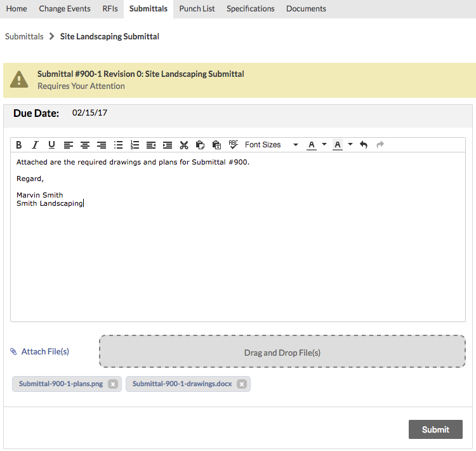Viewport: 476px width, 451px height.
Task: Run the spell check tool
Action: point(233,145)
